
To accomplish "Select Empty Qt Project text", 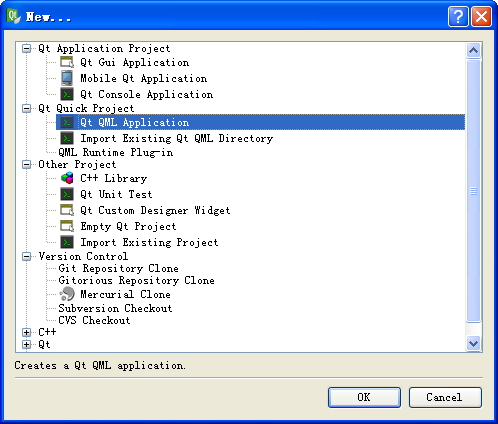I will 128,226.
